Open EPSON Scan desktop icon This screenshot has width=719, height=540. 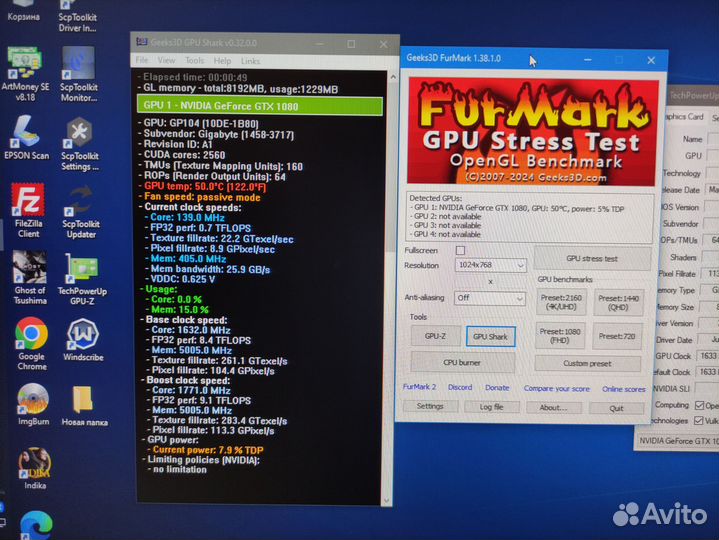pos(26,133)
